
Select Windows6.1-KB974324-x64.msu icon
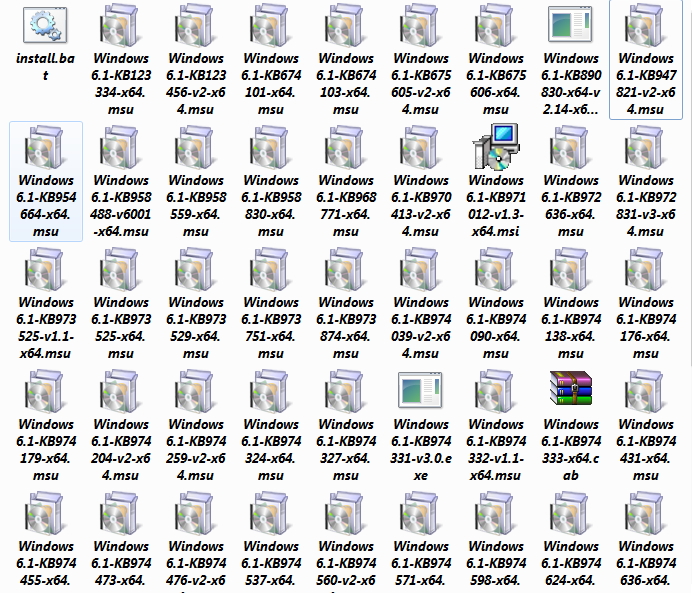click(271, 391)
